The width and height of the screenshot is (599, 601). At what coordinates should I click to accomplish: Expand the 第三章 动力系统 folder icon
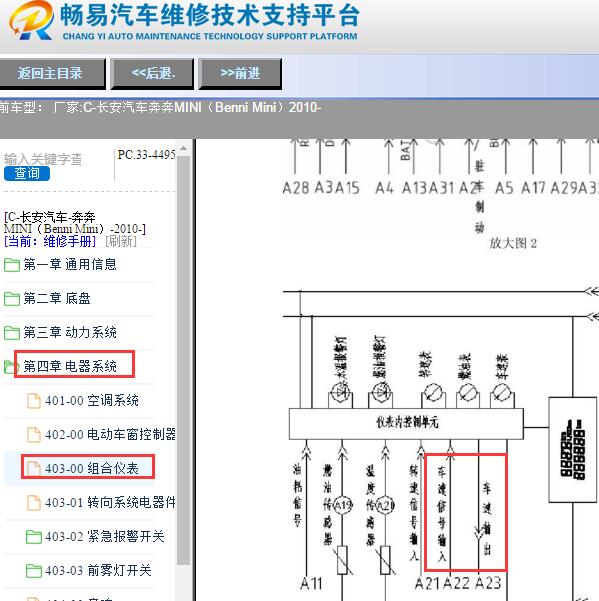tap(11, 333)
